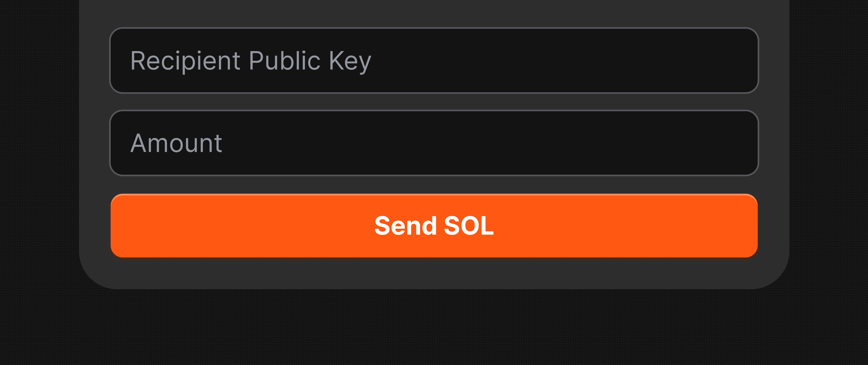Click the gap between Amount field and Send SOL
868x365 pixels.
(x=434, y=185)
